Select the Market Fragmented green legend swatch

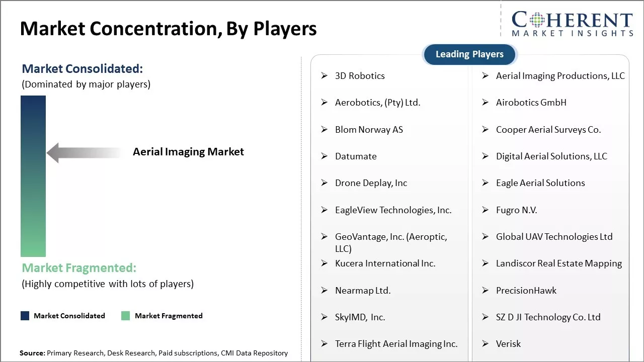(x=126, y=316)
